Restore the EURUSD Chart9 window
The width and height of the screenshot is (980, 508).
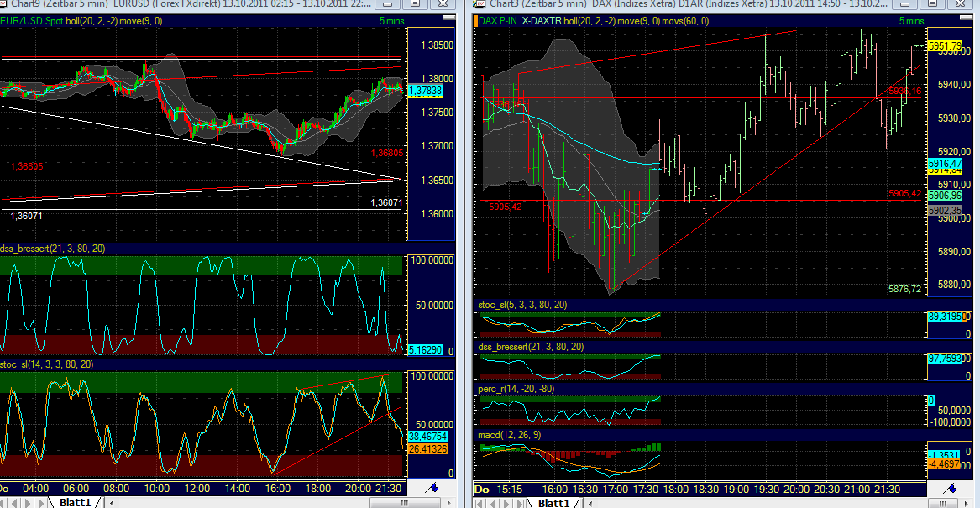tap(415, 3)
